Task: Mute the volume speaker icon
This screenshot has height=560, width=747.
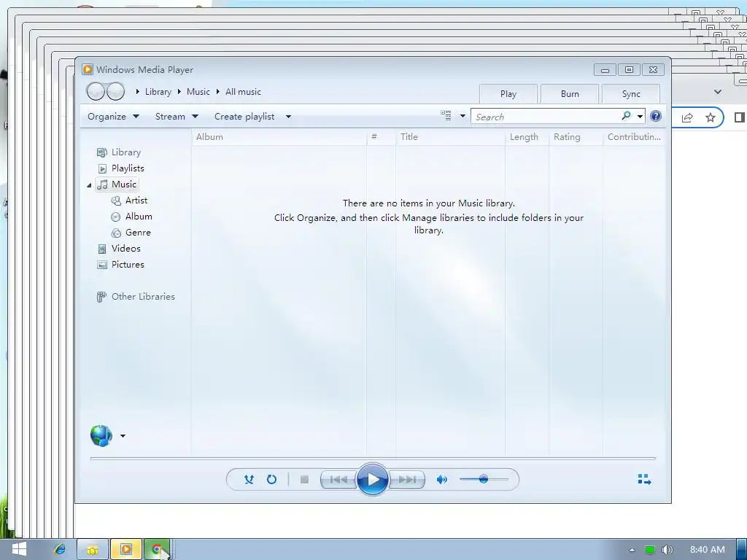Action: point(441,480)
